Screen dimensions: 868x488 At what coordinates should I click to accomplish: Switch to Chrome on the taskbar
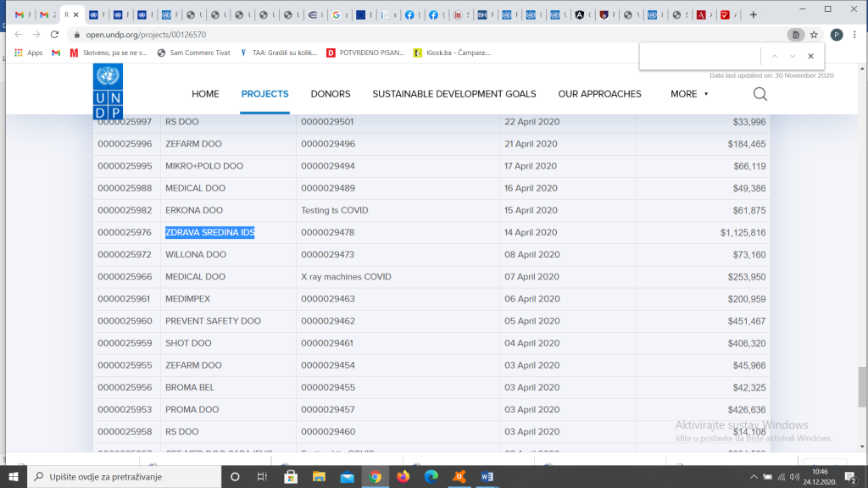(376, 476)
